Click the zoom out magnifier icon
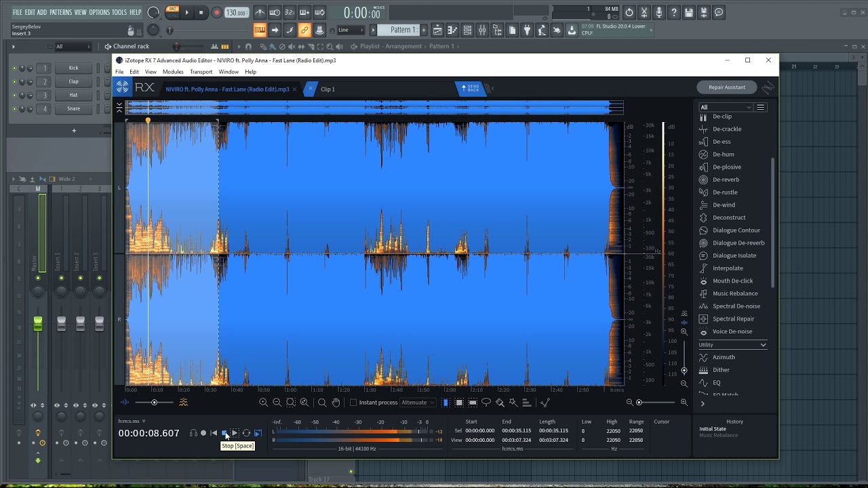Viewport: 868px width, 488px height. (x=277, y=403)
